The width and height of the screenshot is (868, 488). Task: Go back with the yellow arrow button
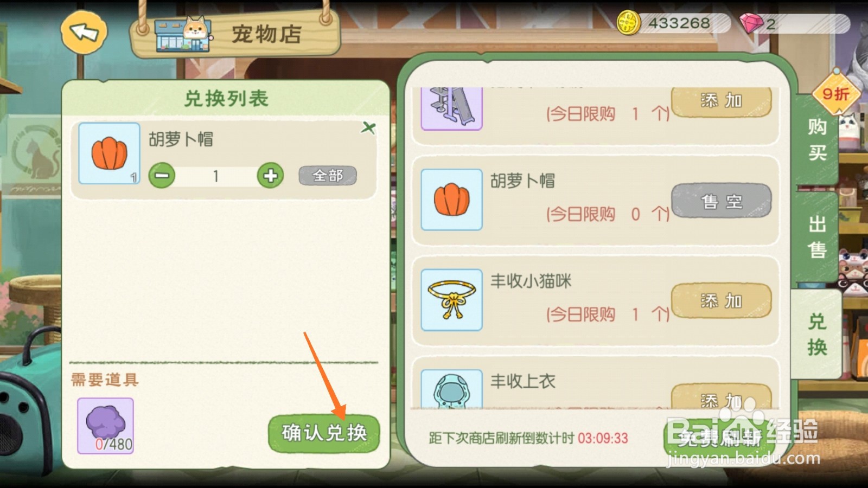point(84,33)
